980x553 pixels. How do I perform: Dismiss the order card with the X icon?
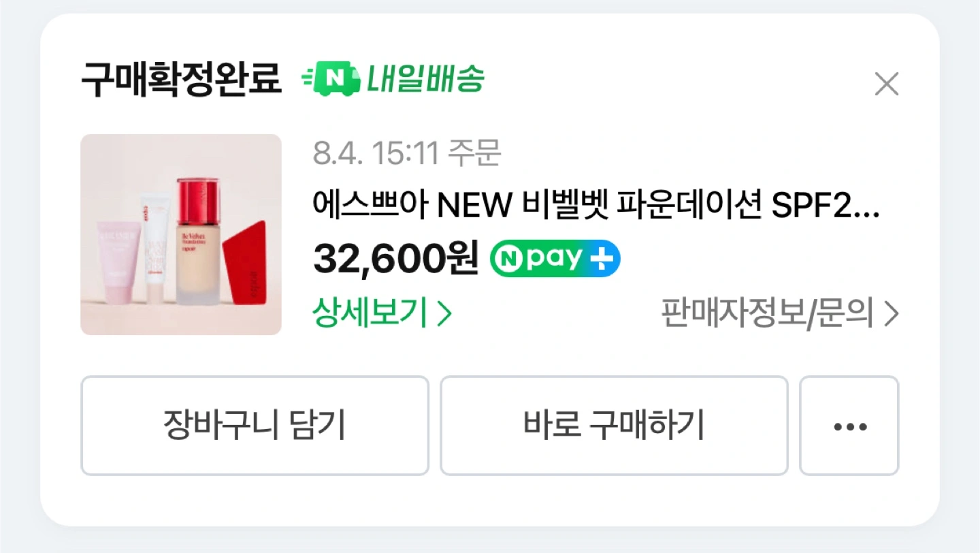pos(886,84)
